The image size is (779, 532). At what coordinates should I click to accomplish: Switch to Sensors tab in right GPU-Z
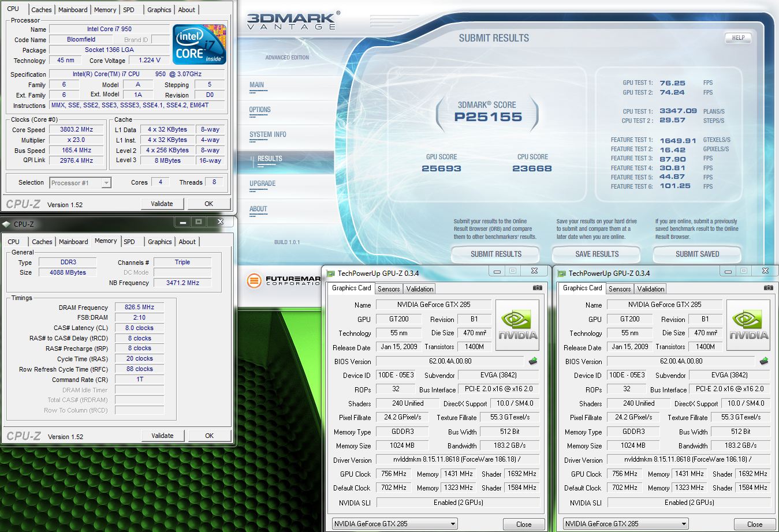[x=620, y=289]
